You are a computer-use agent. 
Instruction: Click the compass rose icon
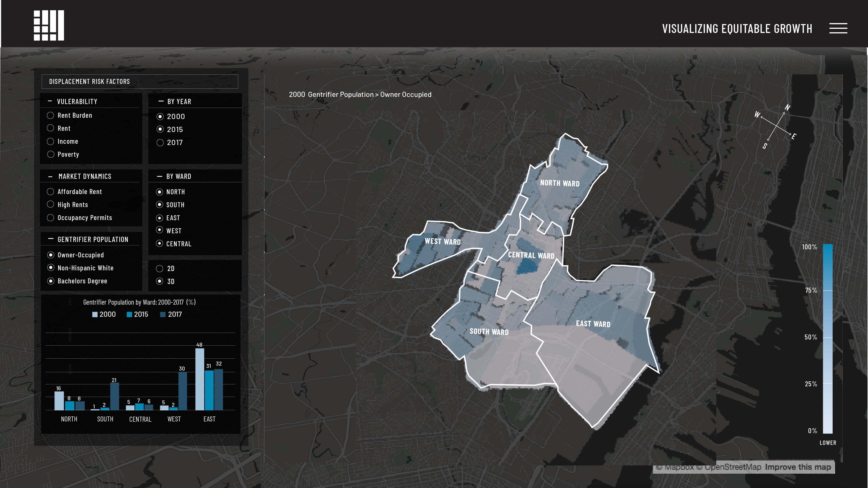(x=777, y=126)
